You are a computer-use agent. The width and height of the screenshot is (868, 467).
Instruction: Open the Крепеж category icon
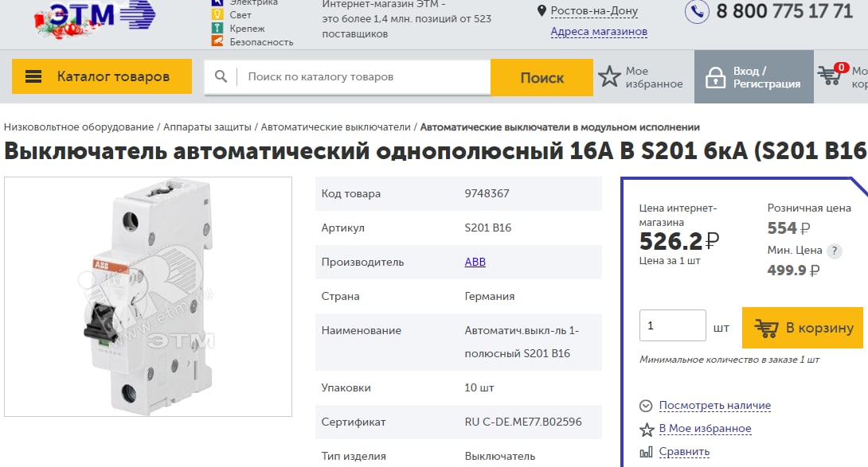tap(217, 28)
